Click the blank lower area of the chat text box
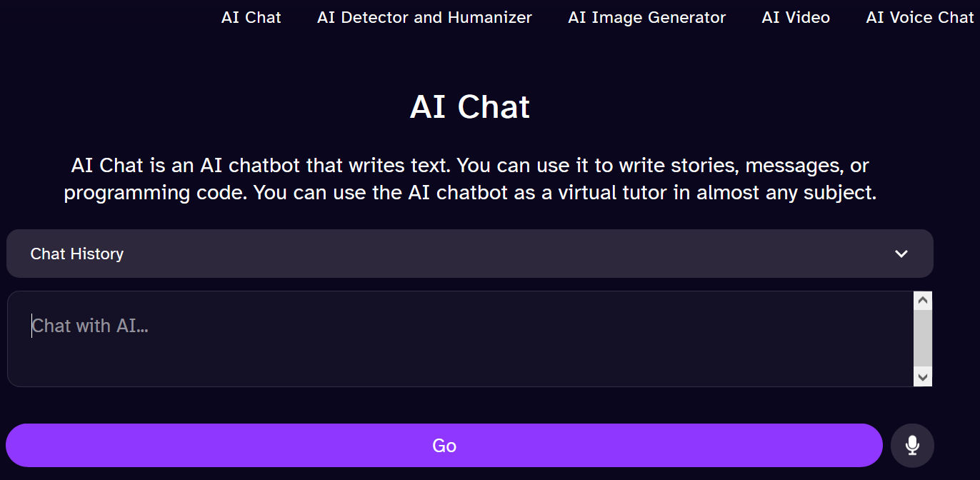Screen dimensions: 980x480 click(x=460, y=364)
